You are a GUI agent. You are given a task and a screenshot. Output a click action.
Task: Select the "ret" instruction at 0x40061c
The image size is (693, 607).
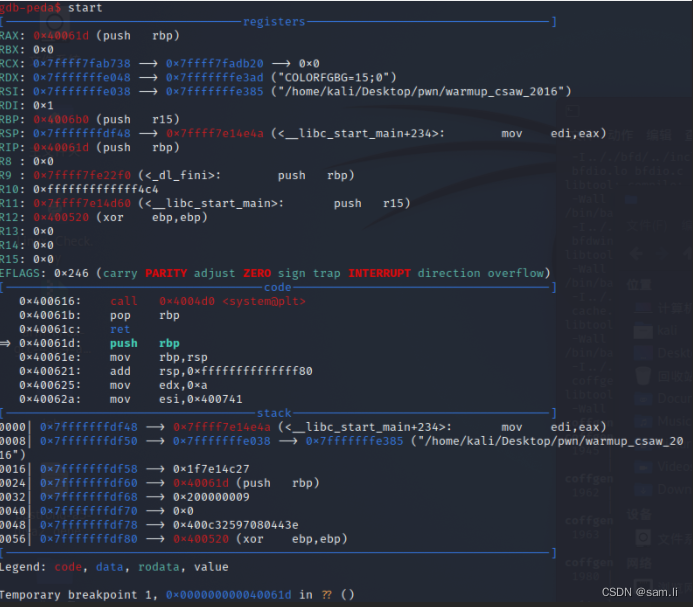pos(120,329)
